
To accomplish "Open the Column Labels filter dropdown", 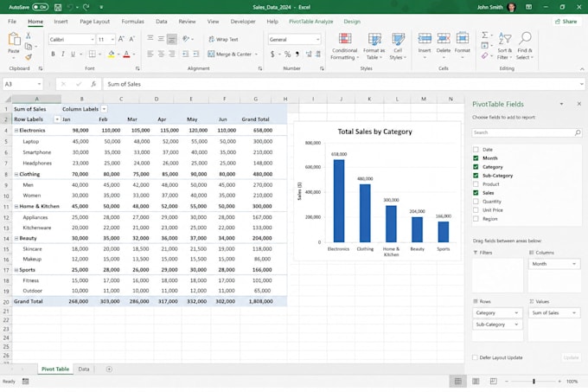I will point(104,109).
